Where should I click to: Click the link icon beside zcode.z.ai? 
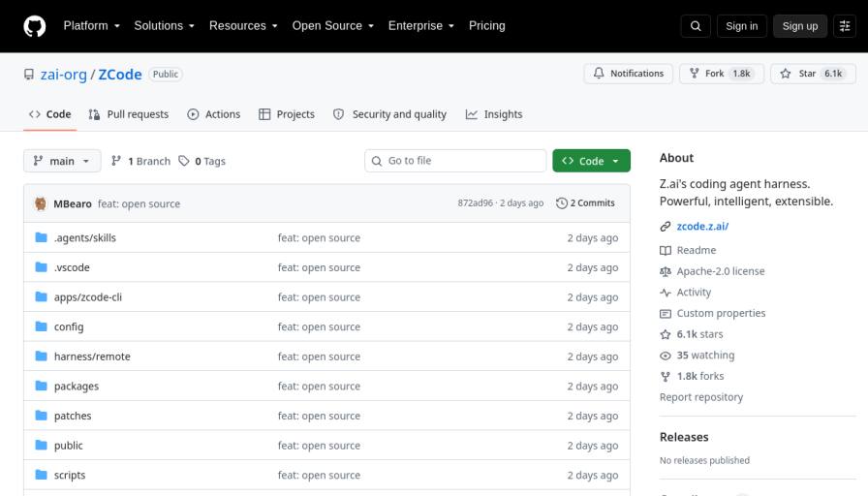coord(665,227)
